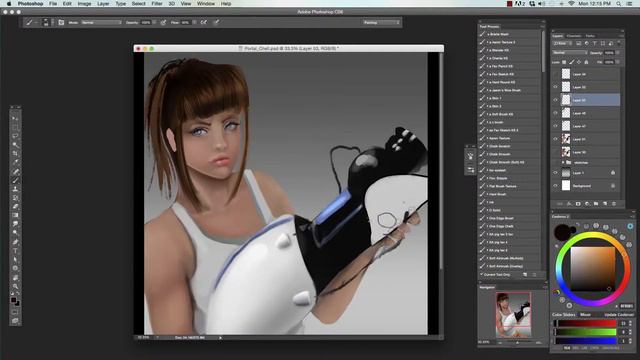The width and height of the screenshot is (640, 360).
Task: Open the Window menu
Action: click(206, 3)
